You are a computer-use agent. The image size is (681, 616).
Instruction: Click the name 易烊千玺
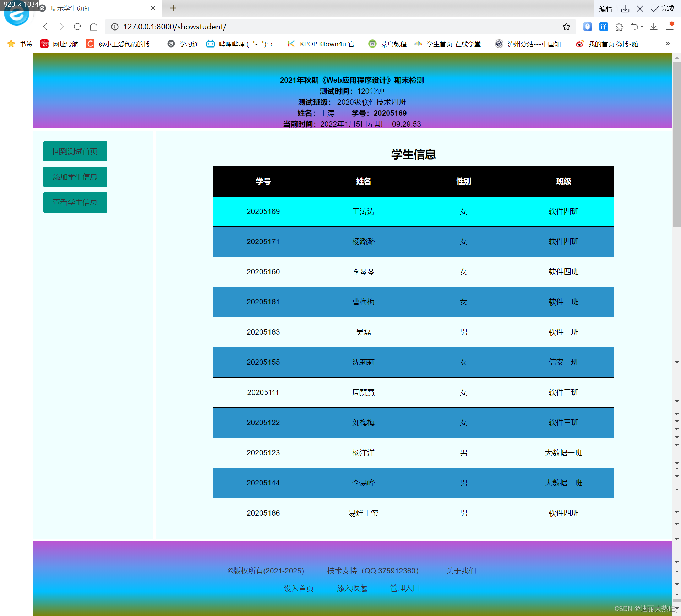pos(364,513)
